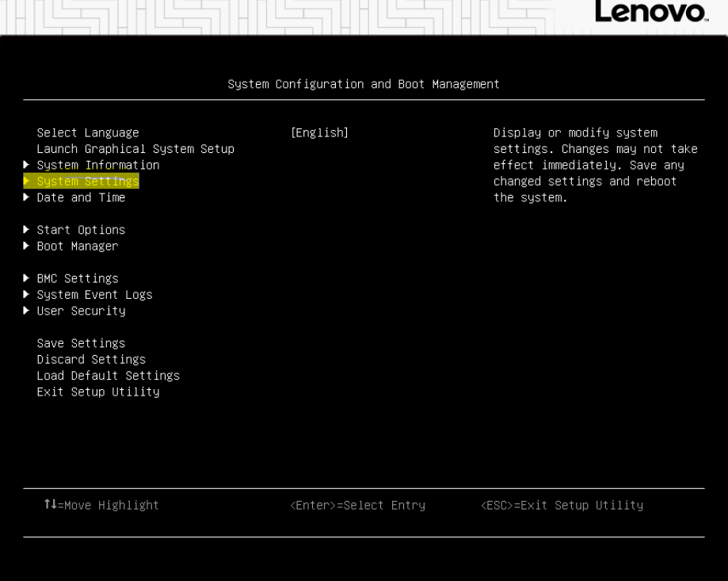Expand the arrow beside User Security
Viewport: 728px width, 581px height.
tap(26, 311)
